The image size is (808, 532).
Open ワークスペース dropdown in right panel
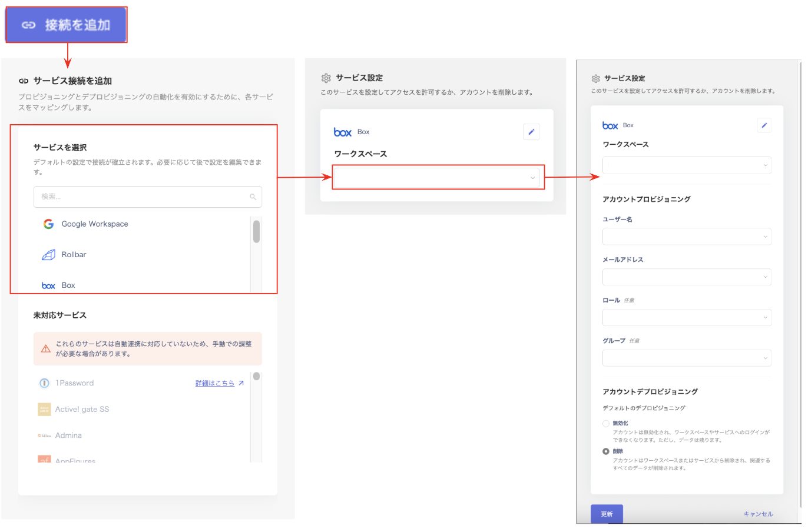(x=687, y=165)
